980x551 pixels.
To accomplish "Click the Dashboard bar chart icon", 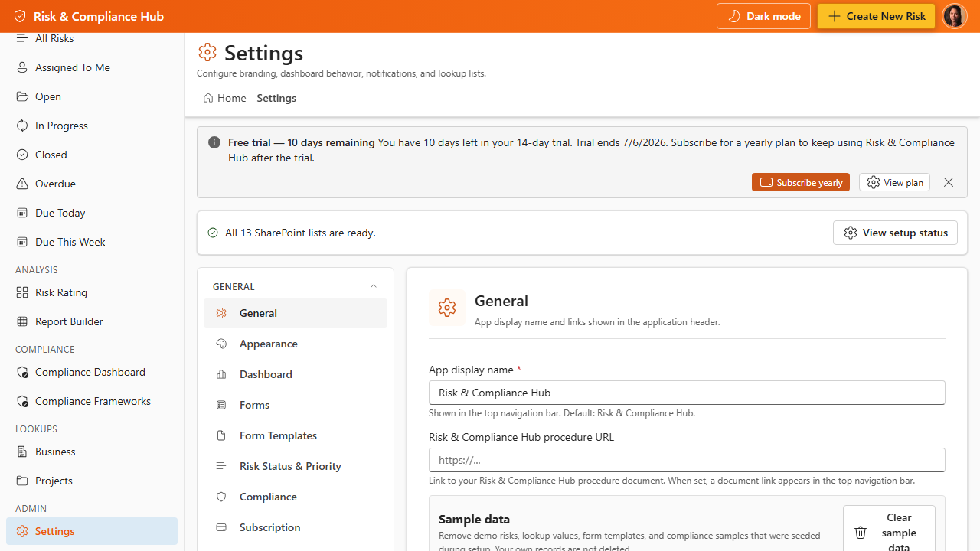I will [221, 374].
